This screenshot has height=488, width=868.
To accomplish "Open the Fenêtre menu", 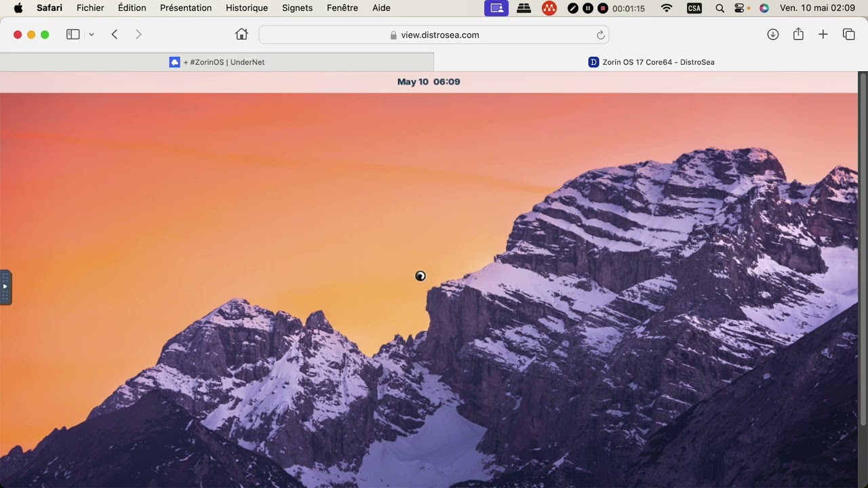I will click(x=342, y=8).
